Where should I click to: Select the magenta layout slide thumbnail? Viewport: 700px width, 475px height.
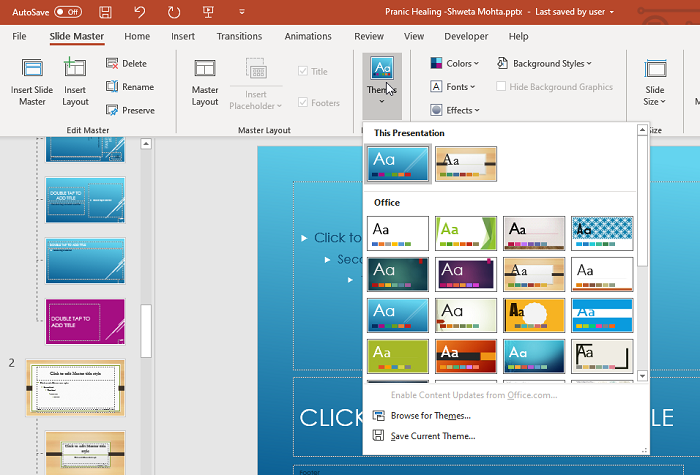tap(85, 321)
